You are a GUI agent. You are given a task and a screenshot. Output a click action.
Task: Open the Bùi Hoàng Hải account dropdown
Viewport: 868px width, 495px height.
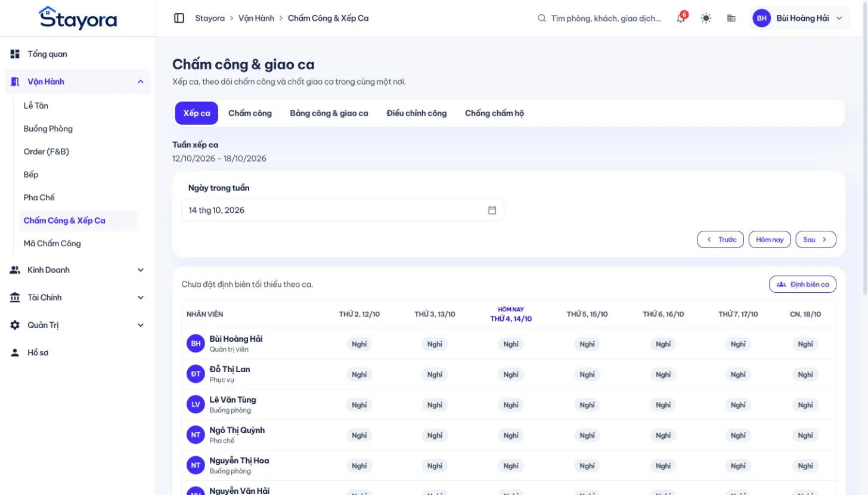click(799, 18)
